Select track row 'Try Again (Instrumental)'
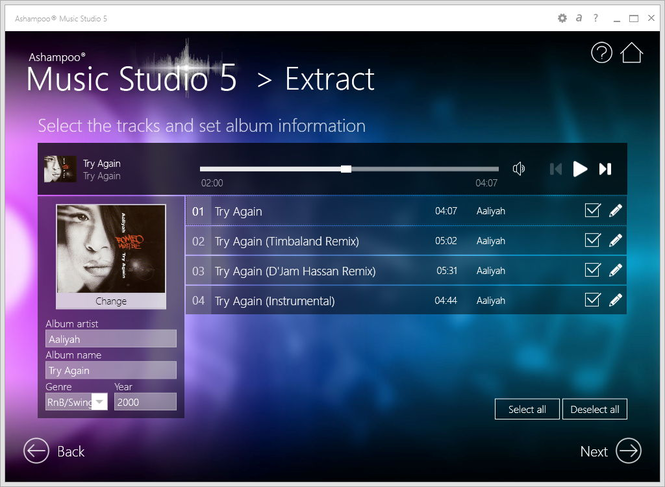Screen dimensions: 665x487 406,300
